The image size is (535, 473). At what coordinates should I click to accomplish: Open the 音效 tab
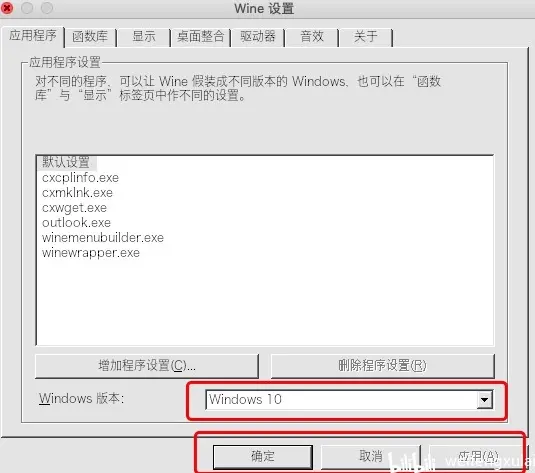pyautogui.click(x=312, y=37)
